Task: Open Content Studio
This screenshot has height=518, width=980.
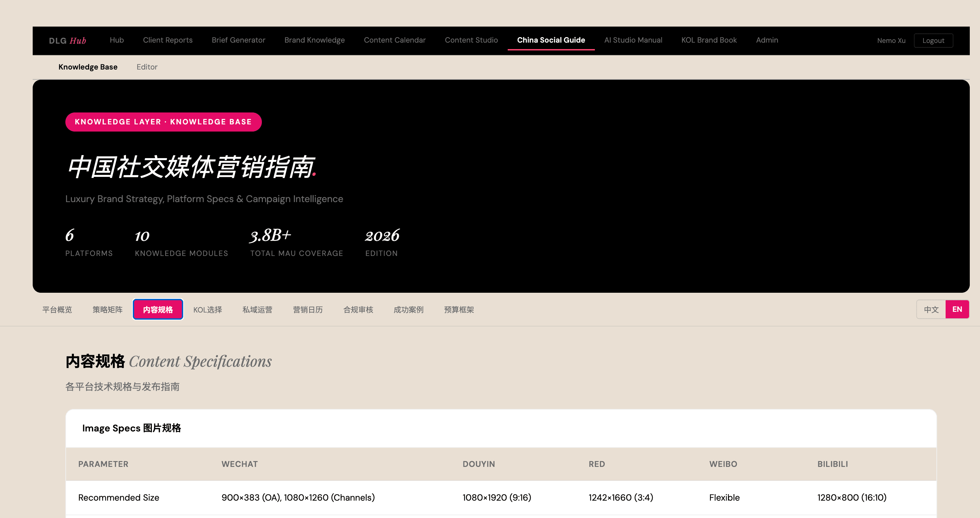Action: pos(471,40)
